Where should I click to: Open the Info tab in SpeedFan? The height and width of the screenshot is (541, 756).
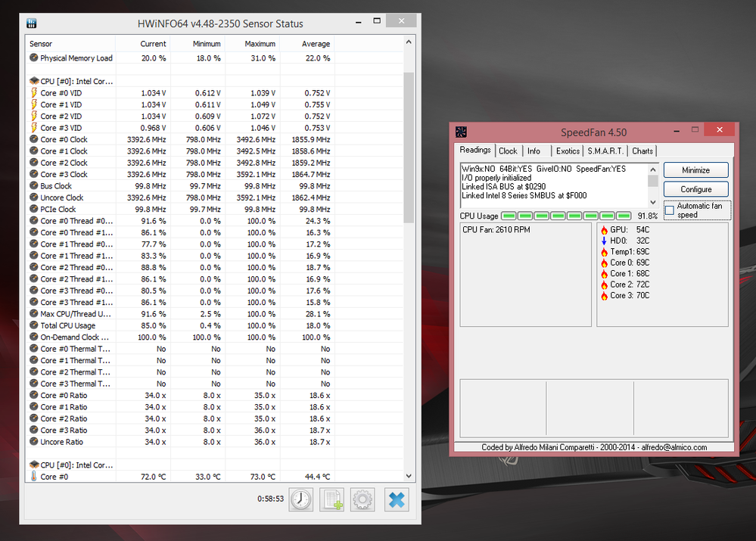tap(534, 151)
